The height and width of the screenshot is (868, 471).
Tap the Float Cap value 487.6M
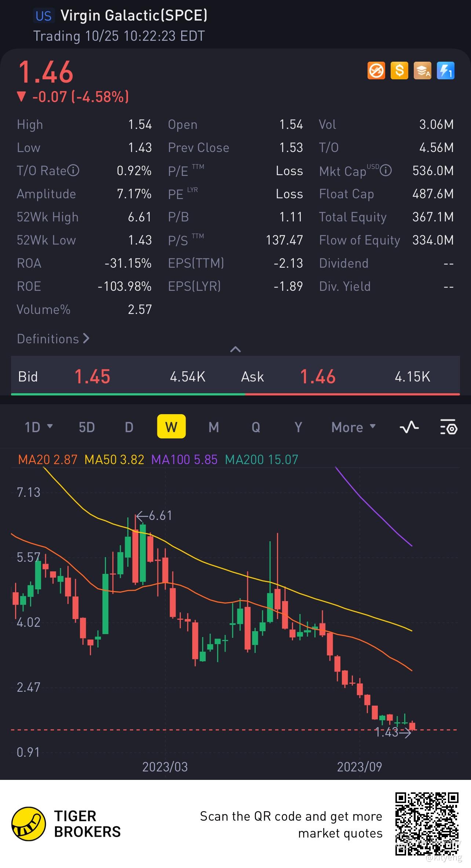[433, 194]
